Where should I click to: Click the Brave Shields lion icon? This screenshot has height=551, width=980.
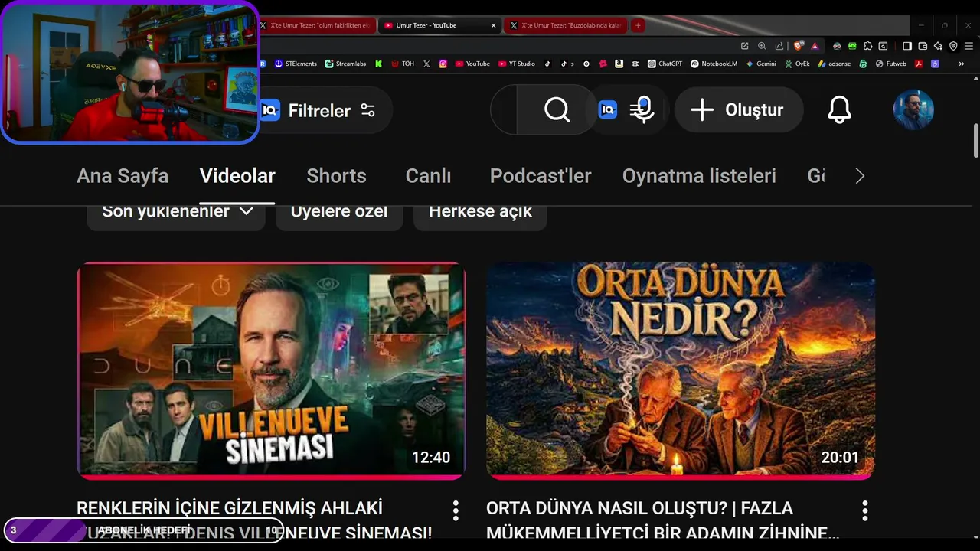(x=799, y=46)
